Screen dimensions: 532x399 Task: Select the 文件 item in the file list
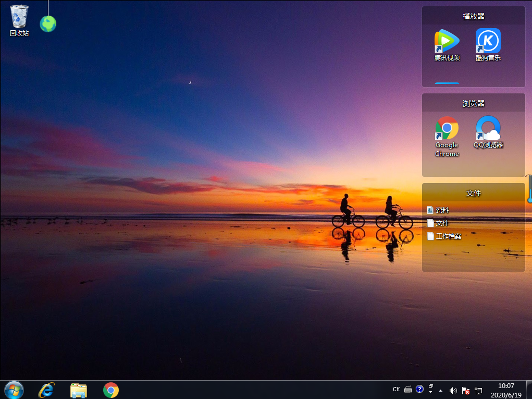(442, 223)
